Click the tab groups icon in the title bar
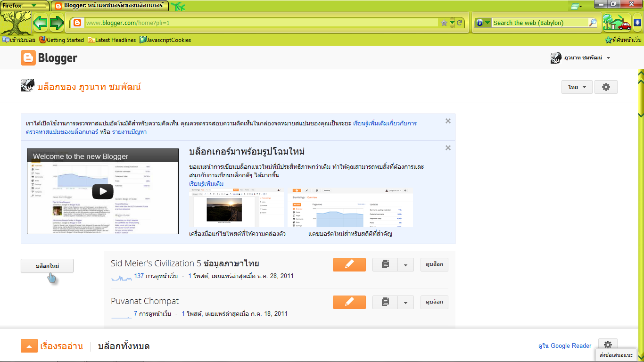Viewport: 644px width, 362px height. [575, 6]
